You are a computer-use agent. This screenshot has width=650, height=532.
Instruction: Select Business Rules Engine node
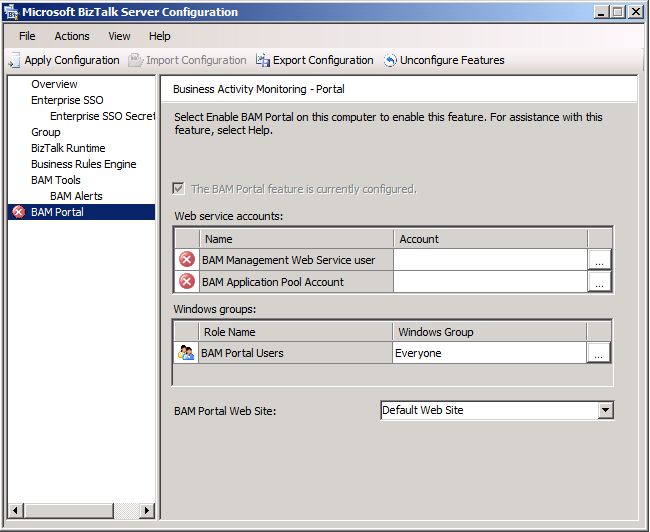coord(83,164)
